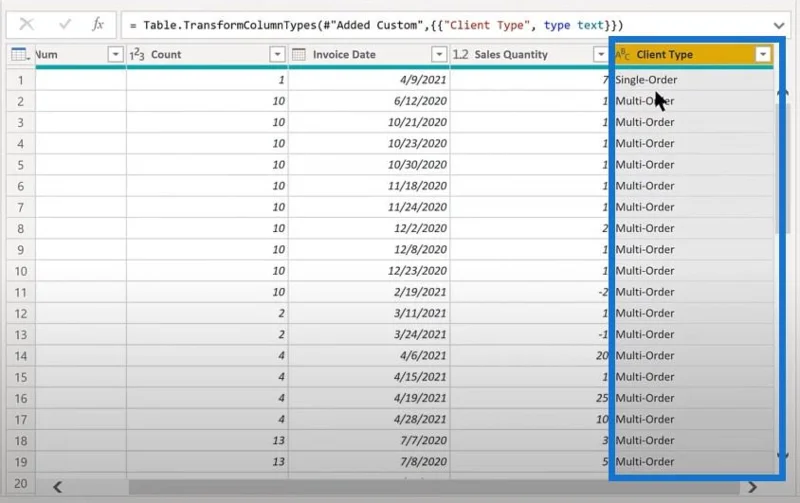The height and width of the screenshot is (503, 800).
Task: Click the 3/24/2021 invoice date cell
Action: point(369,335)
